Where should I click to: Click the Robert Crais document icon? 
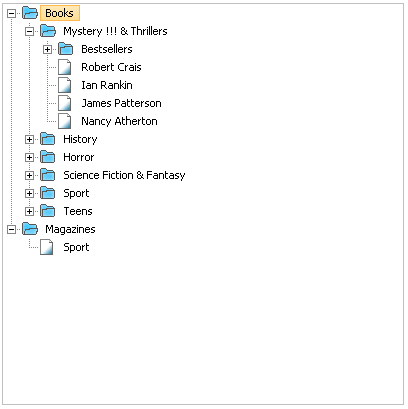65,67
